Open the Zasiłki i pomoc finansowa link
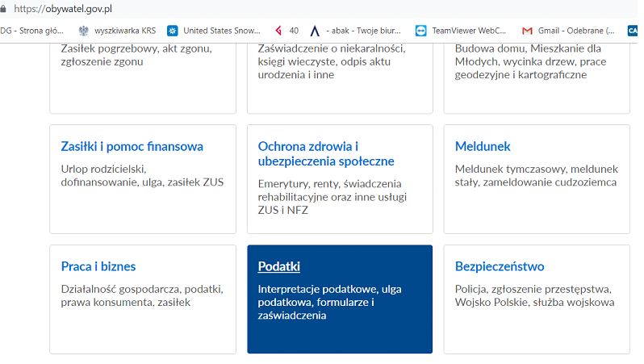 click(x=132, y=147)
